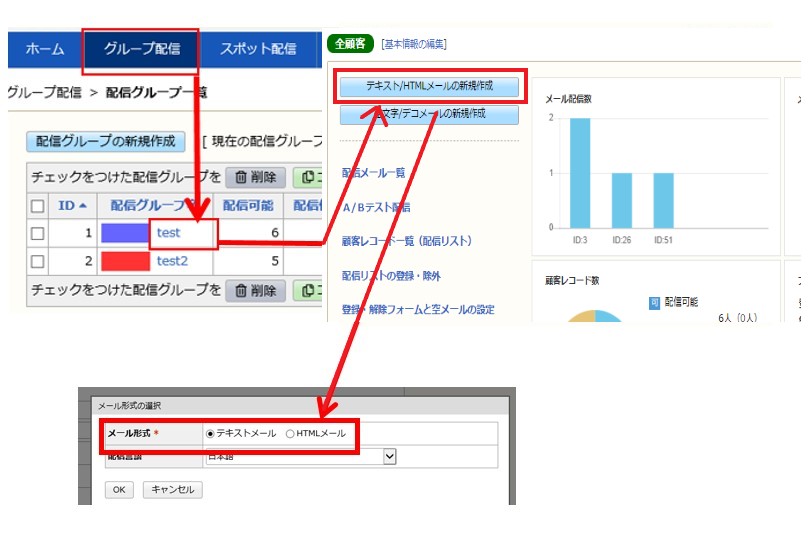812x537 pixels.
Task: Click the value 5 in test2 row
Action: (x=275, y=262)
